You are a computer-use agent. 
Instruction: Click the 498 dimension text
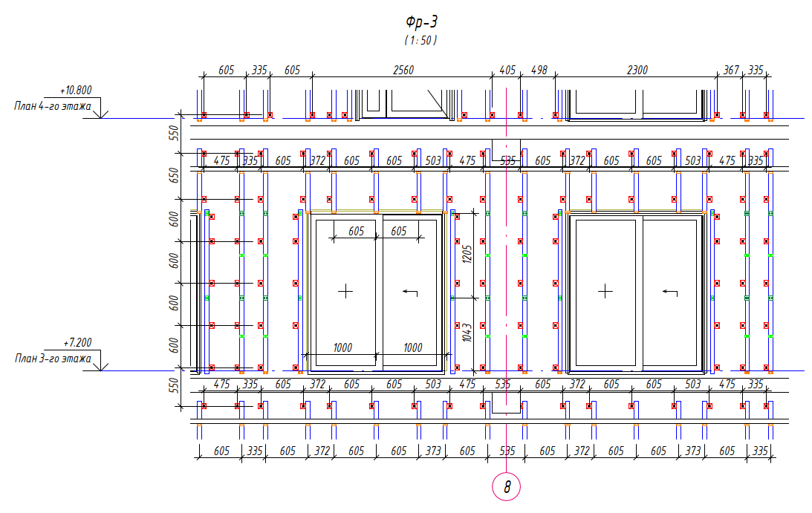pyautogui.click(x=539, y=70)
